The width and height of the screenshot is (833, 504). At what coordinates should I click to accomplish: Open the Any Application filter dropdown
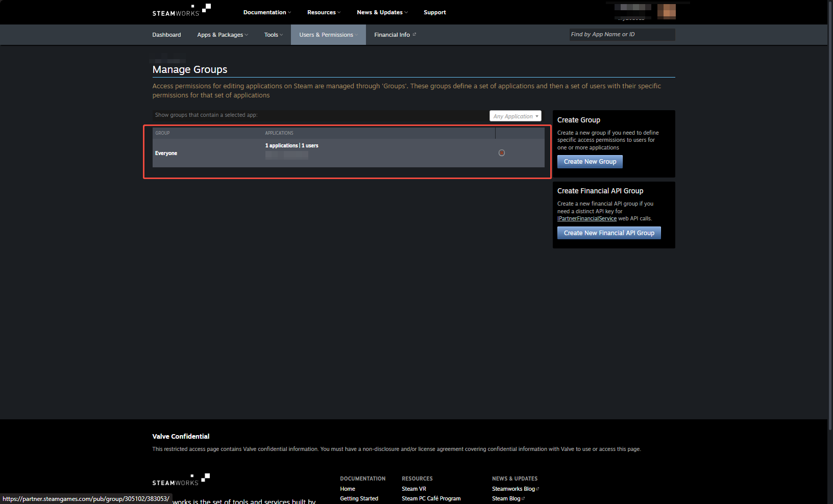coord(515,116)
